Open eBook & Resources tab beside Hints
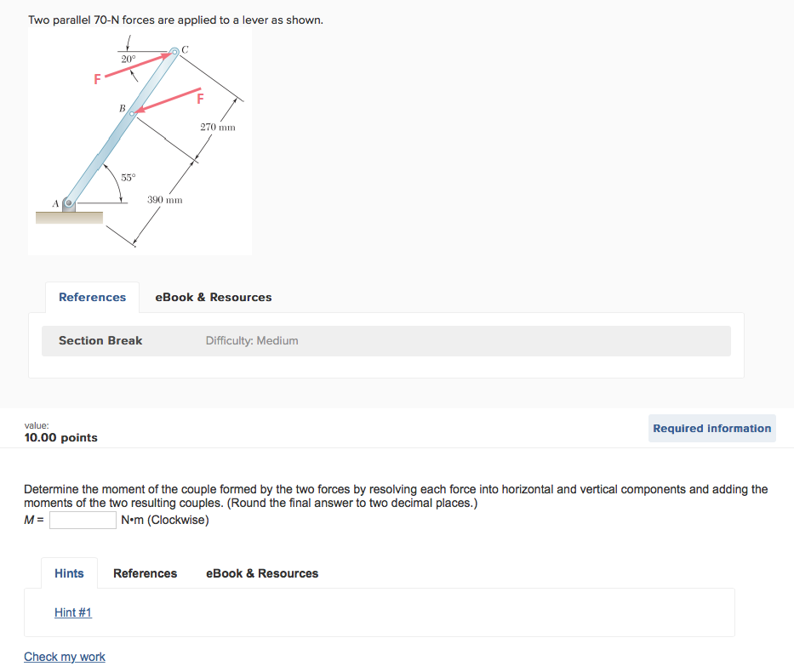Image resolution: width=794 pixels, height=672 pixels. pyautogui.click(x=262, y=573)
